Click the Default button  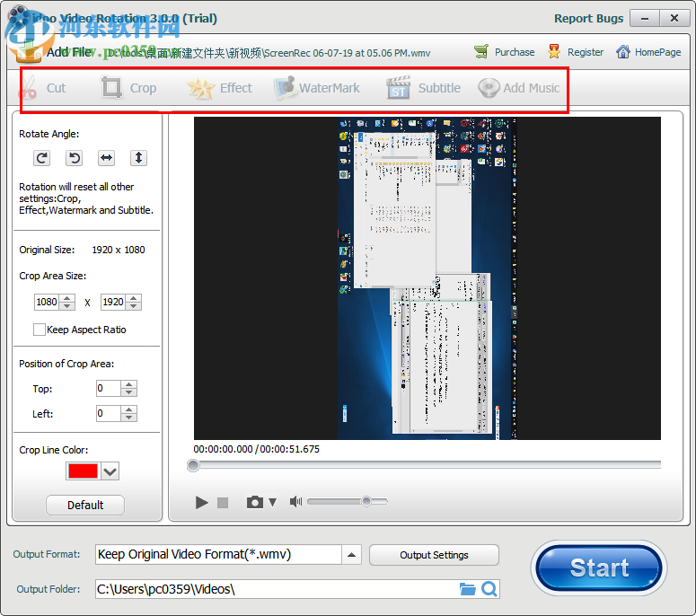(x=85, y=505)
